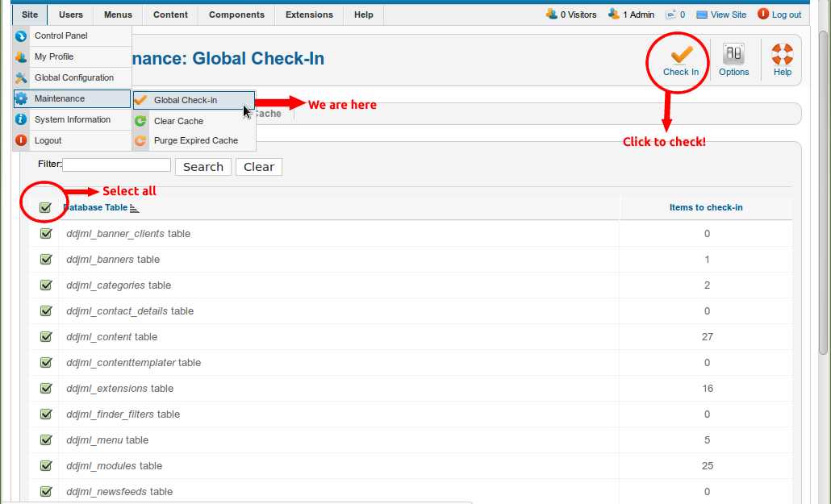Viewport: 831px width, 504px height.
Task: Uncheck the ddjml_modules table checkbox
Action: [46, 465]
